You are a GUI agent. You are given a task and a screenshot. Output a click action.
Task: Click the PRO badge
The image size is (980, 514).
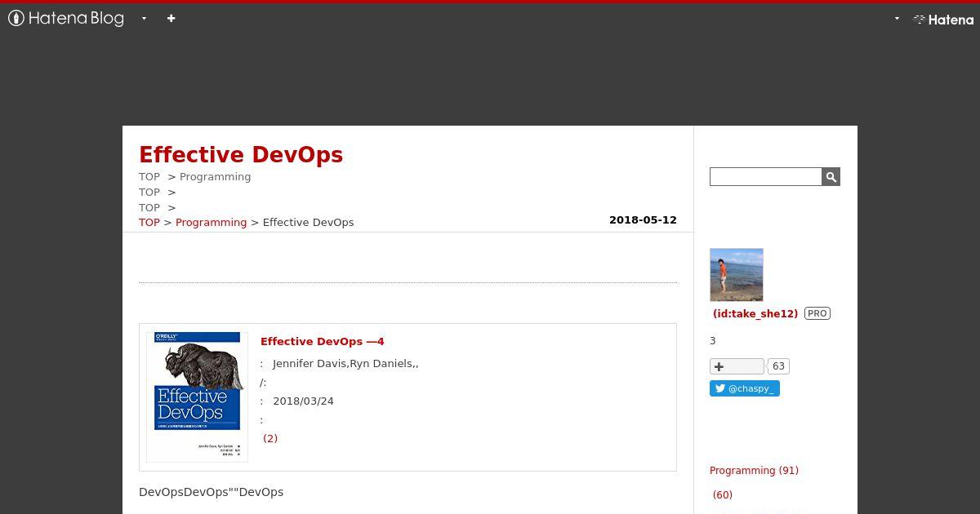tap(817, 313)
